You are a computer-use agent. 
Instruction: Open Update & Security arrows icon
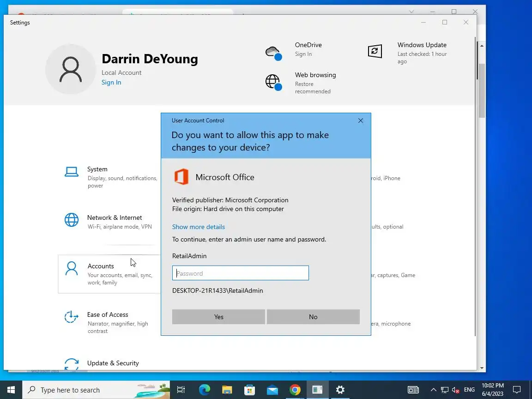pos(72,364)
